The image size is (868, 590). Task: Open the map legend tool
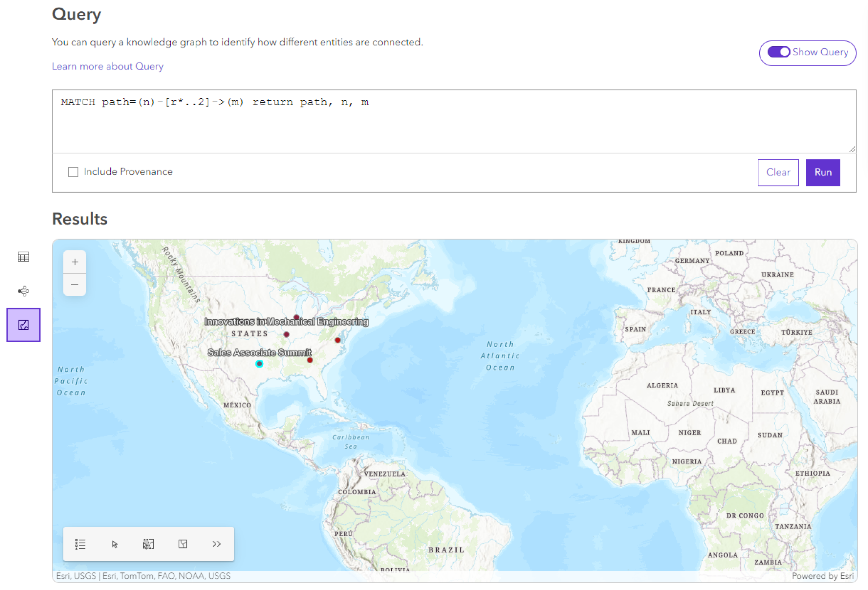[x=80, y=544]
